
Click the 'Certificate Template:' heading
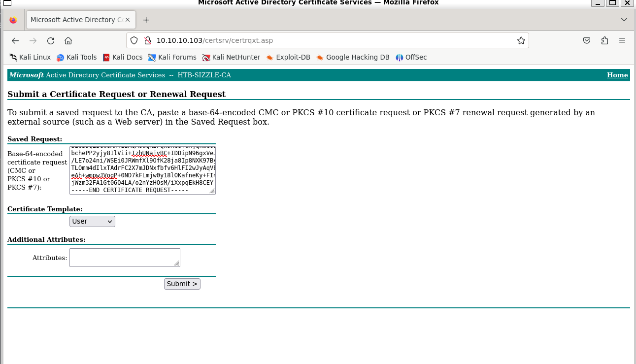[45, 209]
